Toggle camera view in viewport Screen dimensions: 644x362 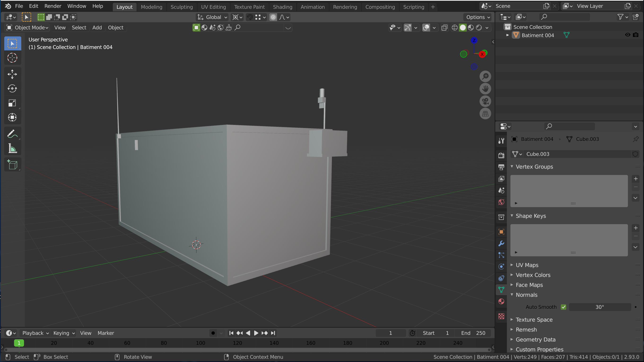tap(485, 101)
